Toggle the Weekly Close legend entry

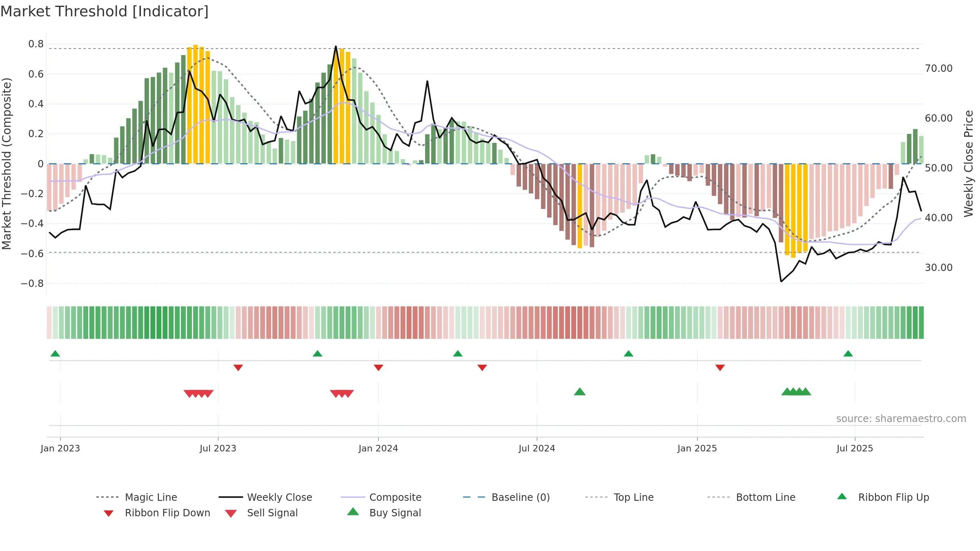click(x=265, y=497)
